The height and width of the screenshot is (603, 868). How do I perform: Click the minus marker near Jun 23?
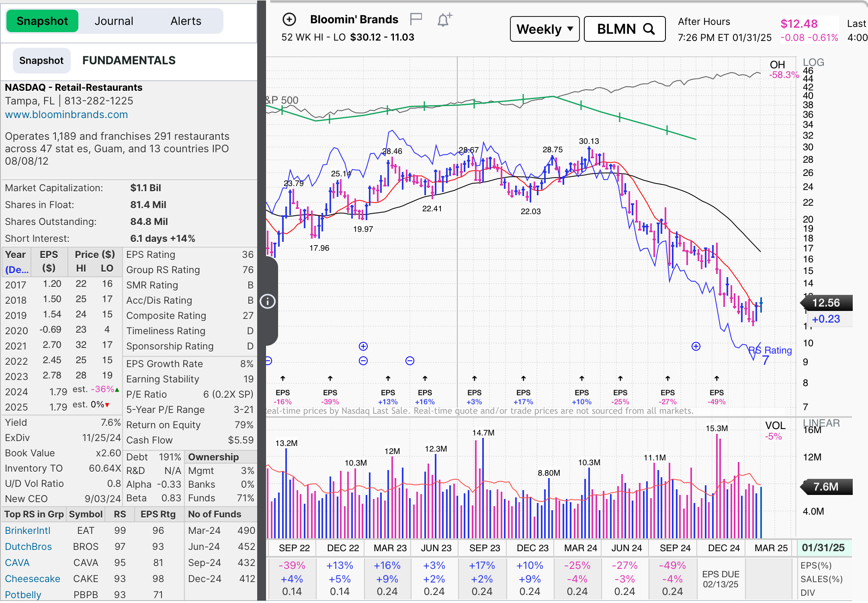click(410, 361)
